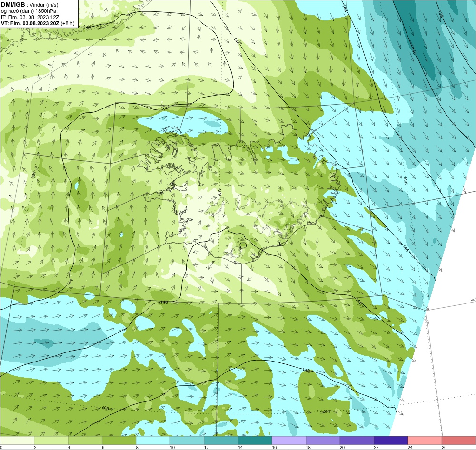The image size is (476, 450).
Task: Click the 'VT: Fim. 03.08.2023 20Z' valid time
Action: tap(30, 23)
